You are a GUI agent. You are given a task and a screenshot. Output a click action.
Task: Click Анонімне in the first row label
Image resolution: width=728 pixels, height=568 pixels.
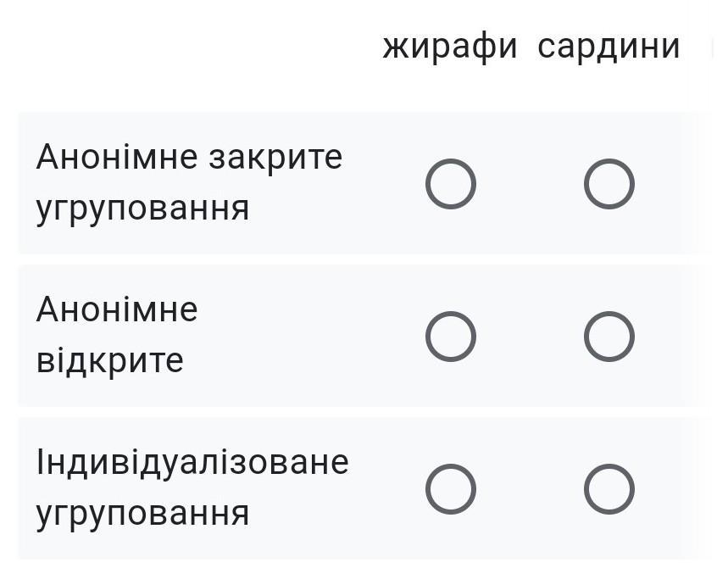click(117, 157)
